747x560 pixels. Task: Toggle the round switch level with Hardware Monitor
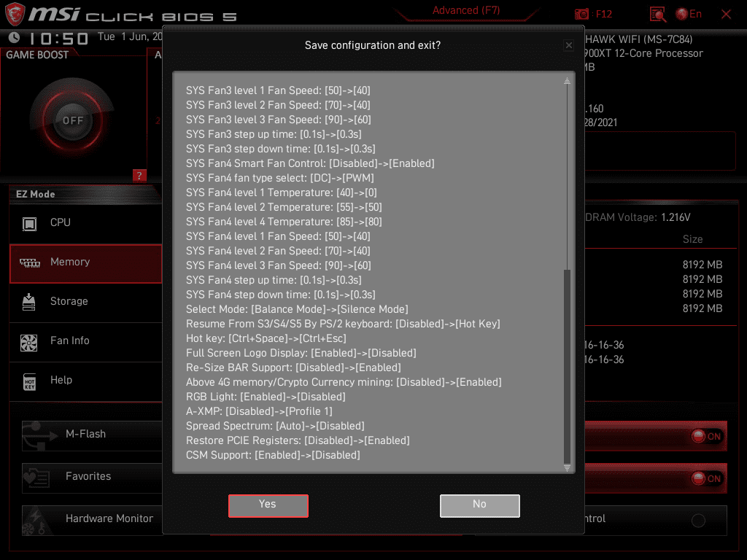click(698, 521)
